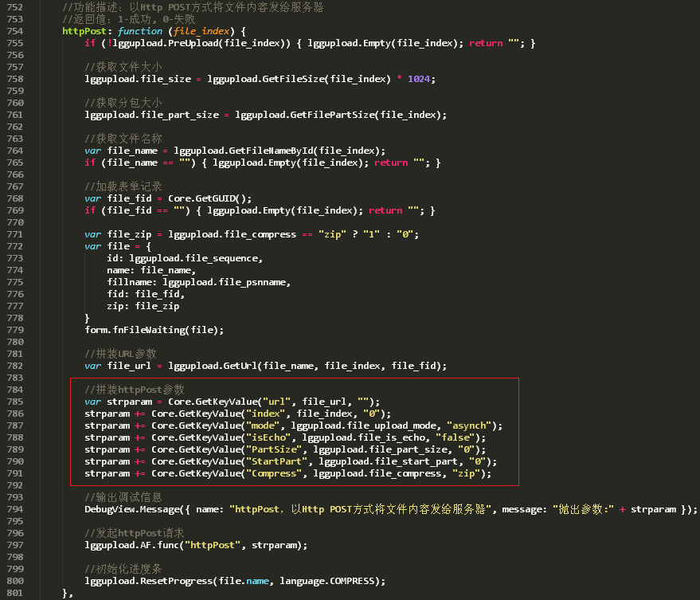Click line number 801 in the gutter

pos(14,593)
